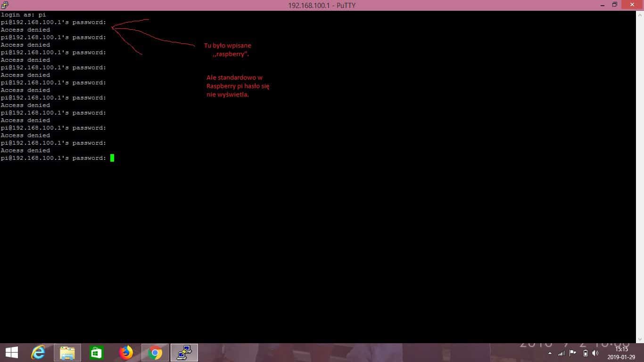Open the network signal tray icon
This screenshot has width=644, height=362.
pyautogui.click(x=561, y=353)
